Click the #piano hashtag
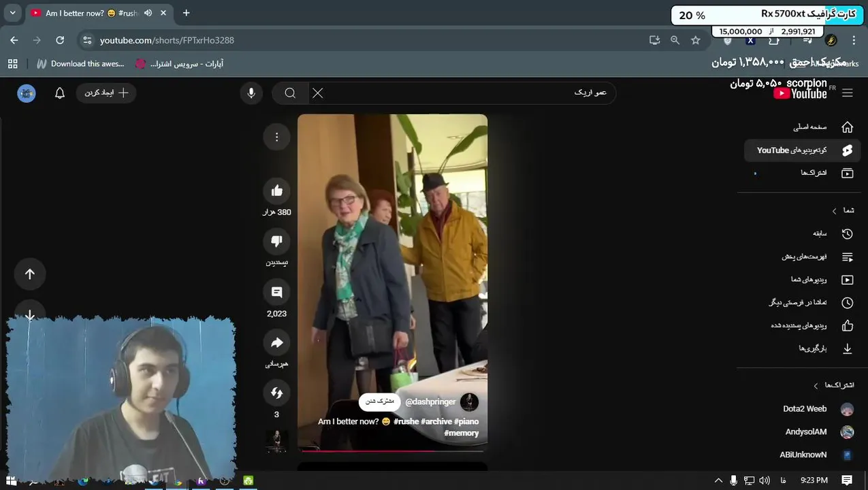868x490 pixels. tap(466, 422)
